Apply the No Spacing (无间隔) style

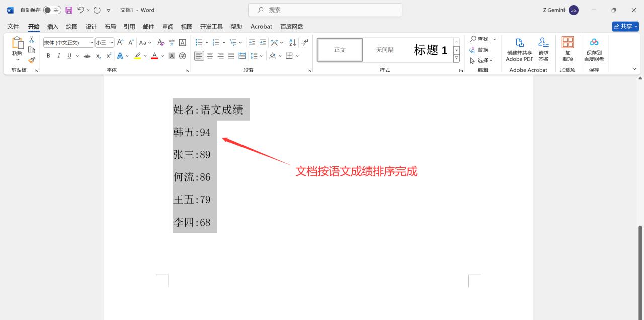coord(385,50)
